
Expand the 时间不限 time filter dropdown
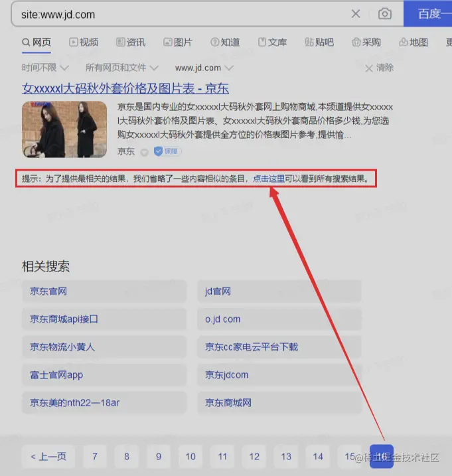click(x=45, y=68)
